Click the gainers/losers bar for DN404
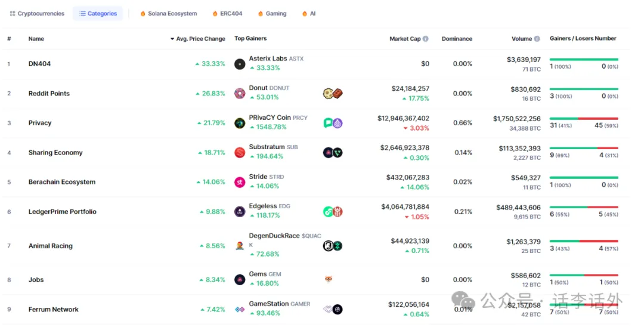This screenshot has width=644, height=327. (x=584, y=60)
